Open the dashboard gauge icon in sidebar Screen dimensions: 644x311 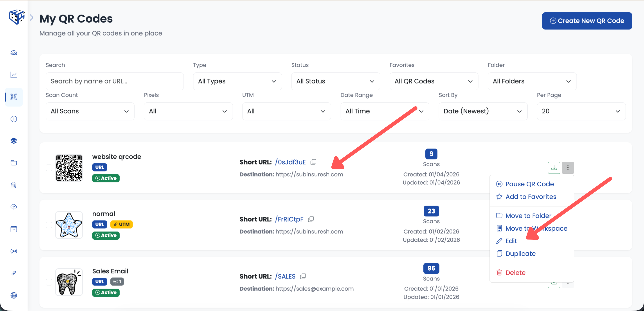[14, 53]
